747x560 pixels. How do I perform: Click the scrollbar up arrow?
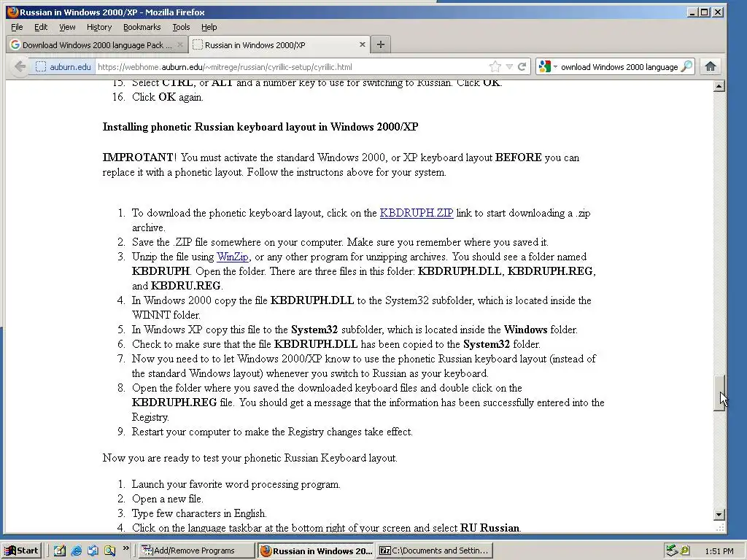click(x=719, y=86)
